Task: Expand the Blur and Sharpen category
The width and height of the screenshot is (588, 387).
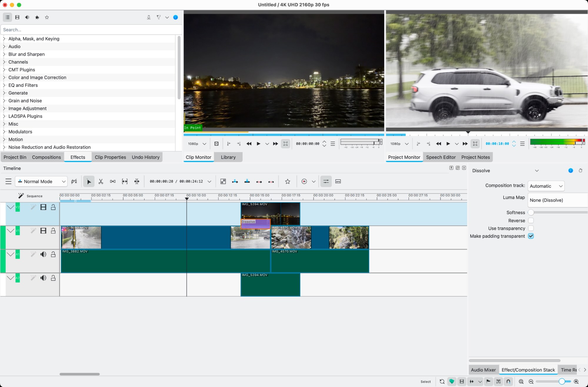Action: 4,54
